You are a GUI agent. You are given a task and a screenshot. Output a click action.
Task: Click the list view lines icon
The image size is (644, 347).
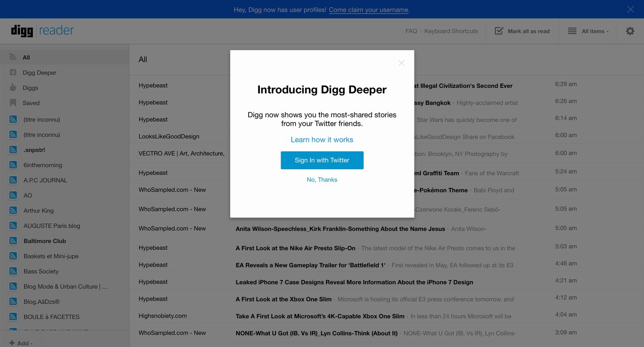click(x=572, y=31)
